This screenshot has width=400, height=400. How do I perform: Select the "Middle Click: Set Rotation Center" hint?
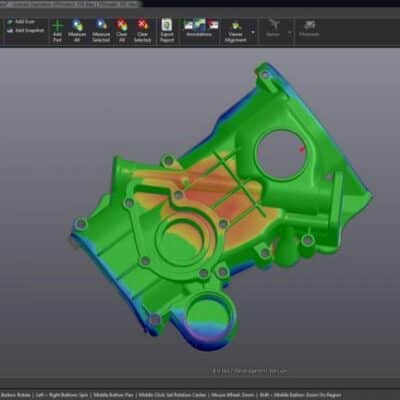point(172,395)
